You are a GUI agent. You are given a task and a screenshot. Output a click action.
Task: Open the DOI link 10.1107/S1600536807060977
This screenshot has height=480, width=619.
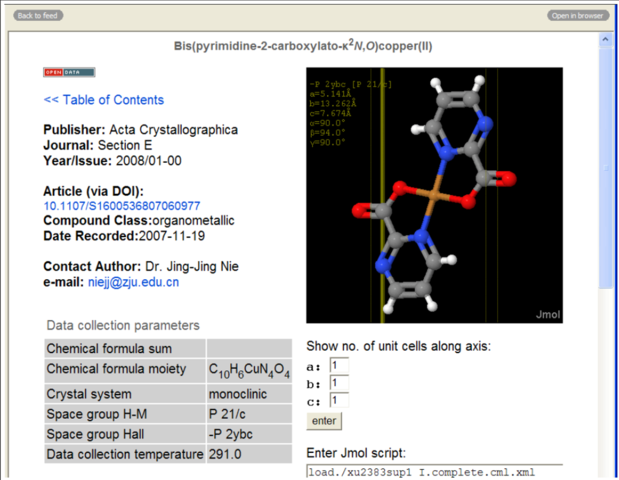tap(122, 206)
